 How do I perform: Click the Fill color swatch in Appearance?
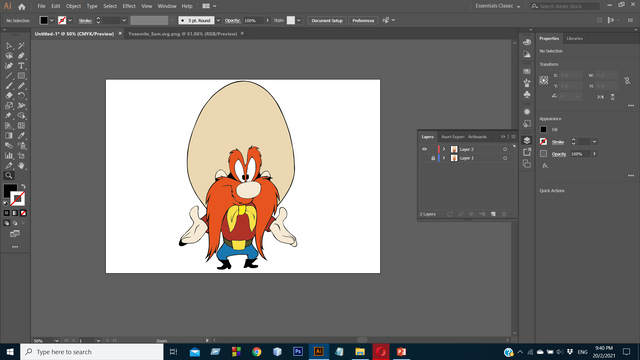click(543, 129)
